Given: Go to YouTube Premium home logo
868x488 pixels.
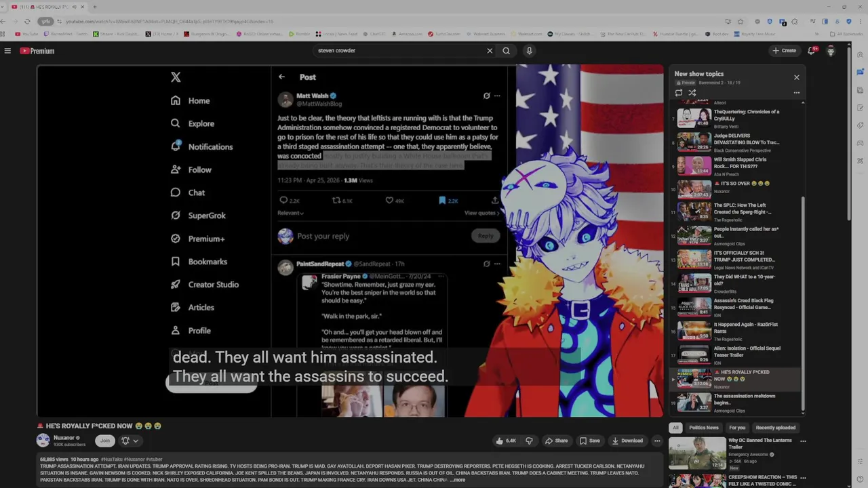Looking at the screenshot, I should point(37,51).
